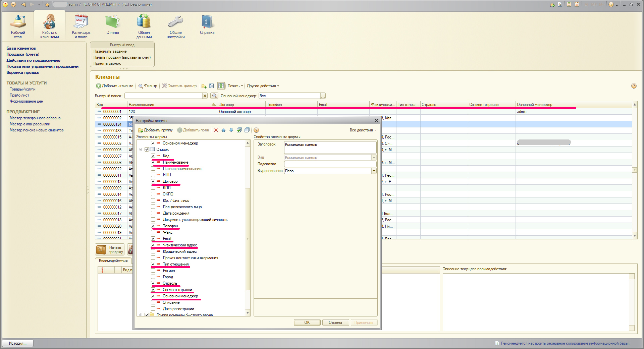Move element up with blue arrow
This screenshot has width=644, height=349.
tap(223, 130)
